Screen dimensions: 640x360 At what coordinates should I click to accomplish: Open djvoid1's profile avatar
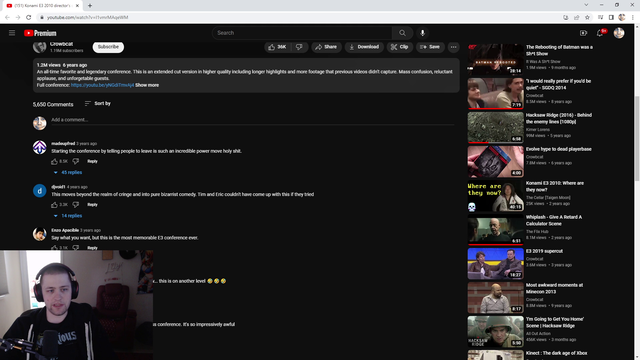point(40,191)
